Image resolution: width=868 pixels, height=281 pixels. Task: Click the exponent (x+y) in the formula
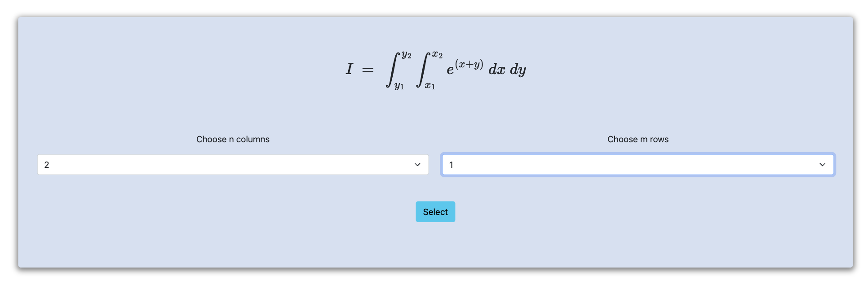coord(469,65)
